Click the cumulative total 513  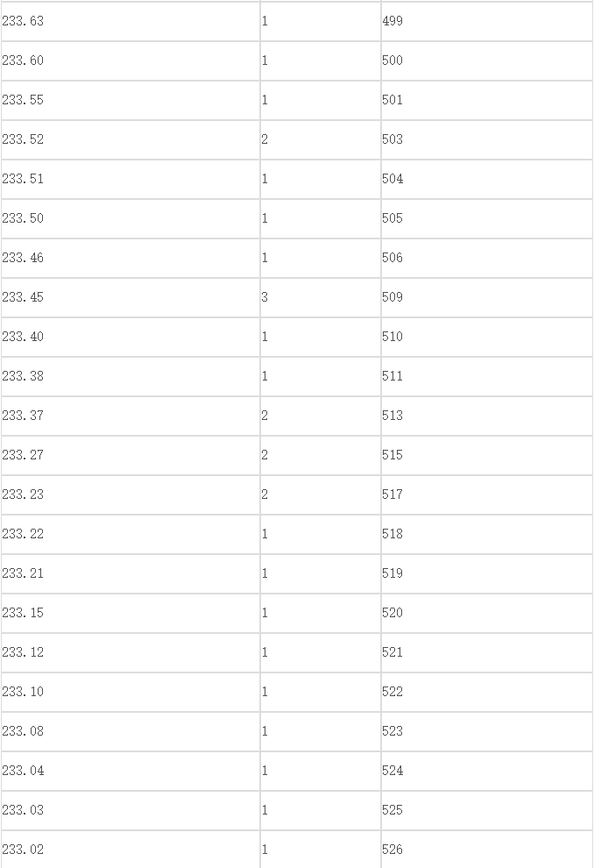point(487,416)
